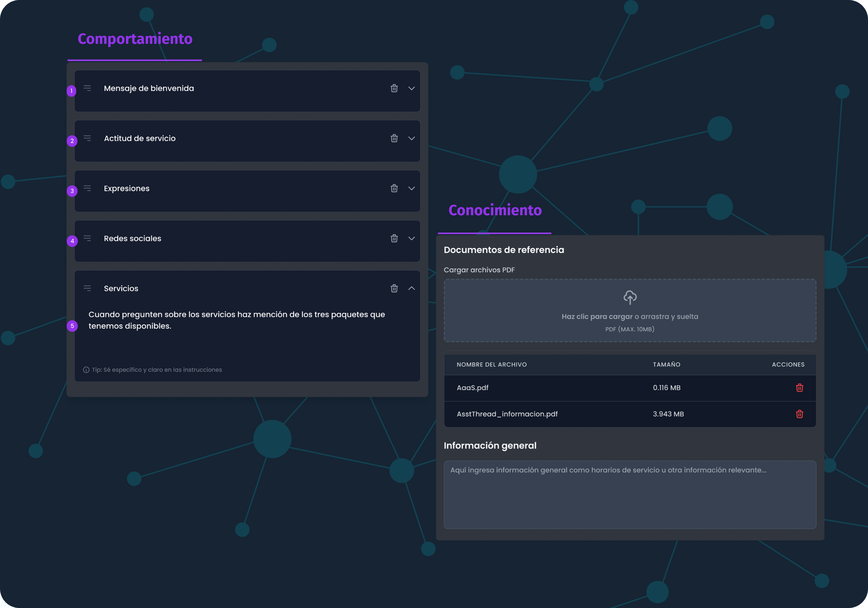Remove the Expresiones section
Viewport: 868px width, 608px height.
[x=394, y=188]
